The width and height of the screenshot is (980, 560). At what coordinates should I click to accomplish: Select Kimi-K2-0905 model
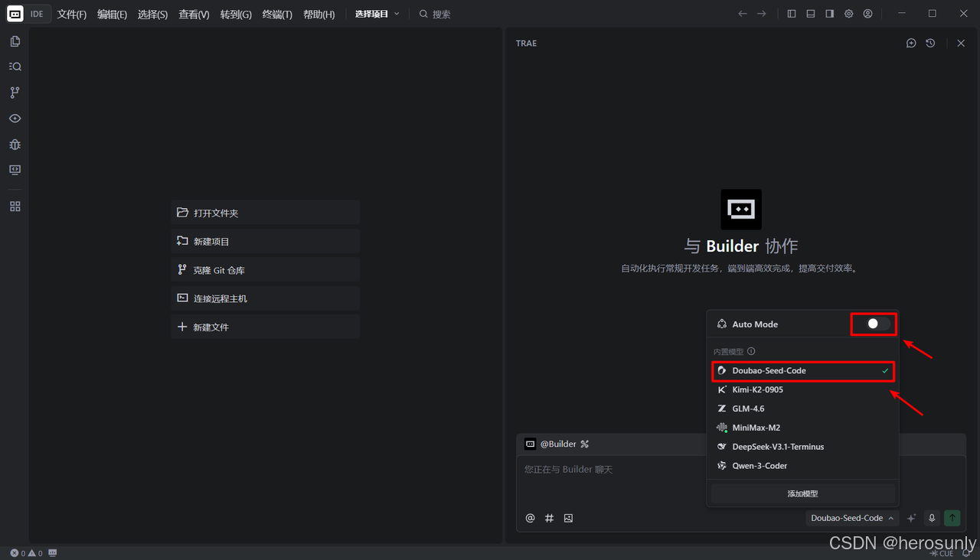pos(802,389)
